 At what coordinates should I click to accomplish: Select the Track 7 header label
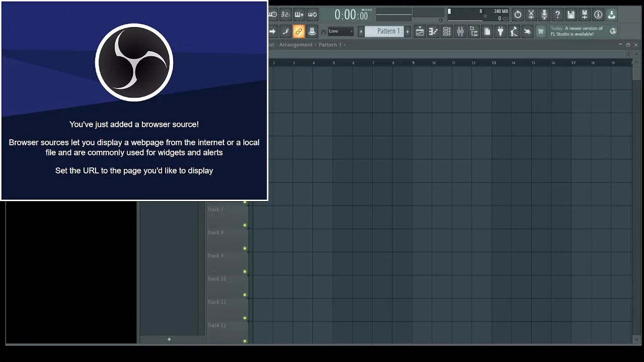tap(215, 210)
